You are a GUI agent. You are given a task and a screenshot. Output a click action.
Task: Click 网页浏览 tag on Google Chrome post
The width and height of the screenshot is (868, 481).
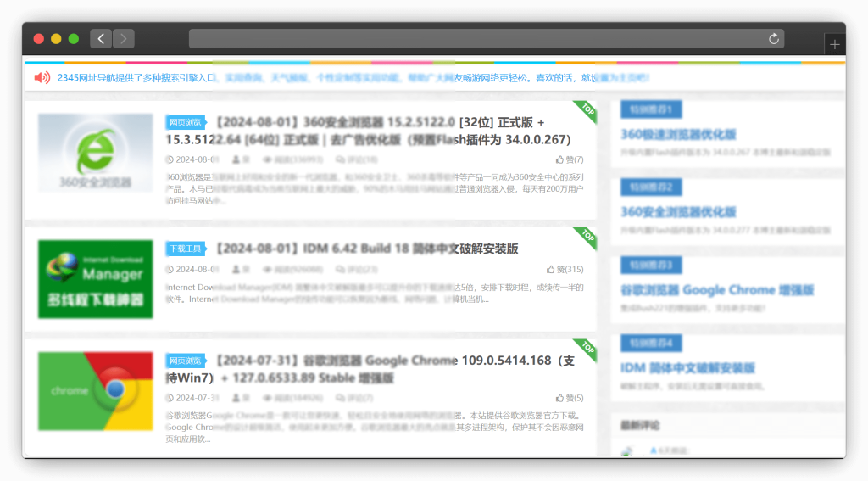coord(186,361)
